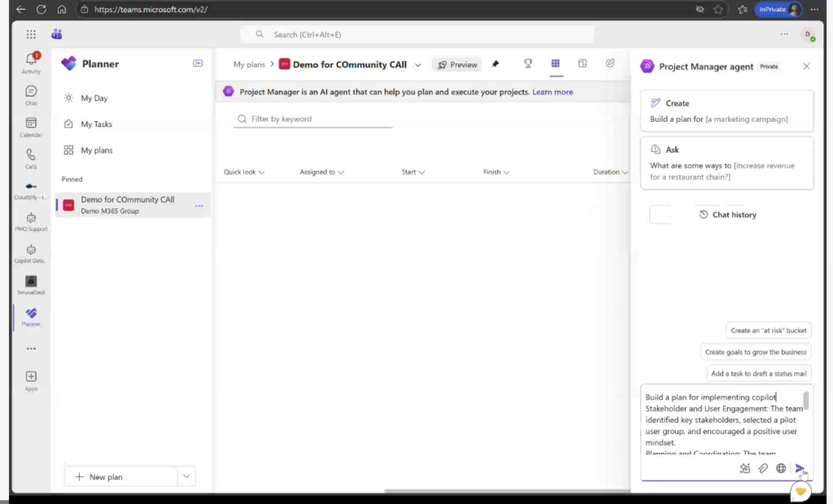Go to My Day
Viewport: 833px width, 504px height.
94,98
